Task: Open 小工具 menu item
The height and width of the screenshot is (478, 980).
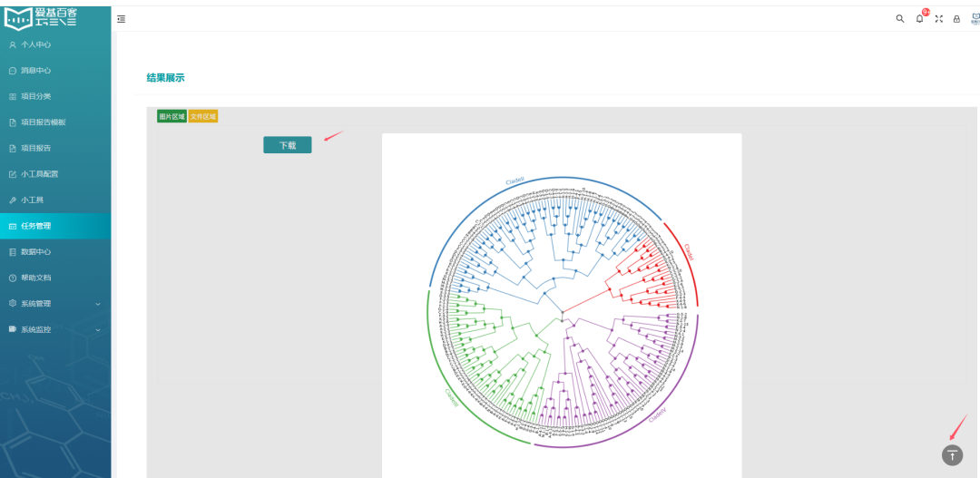Action: [55, 200]
